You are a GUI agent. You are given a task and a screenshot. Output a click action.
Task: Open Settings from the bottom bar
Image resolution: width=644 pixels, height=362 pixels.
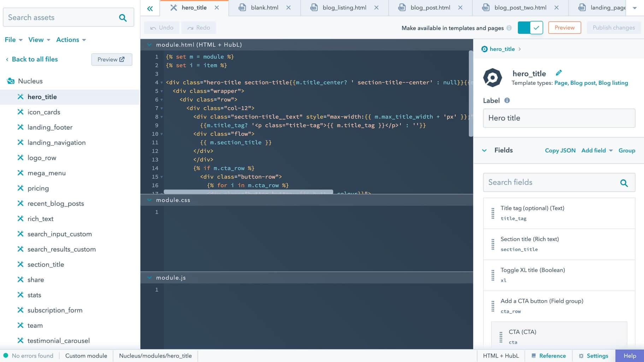pos(593,356)
